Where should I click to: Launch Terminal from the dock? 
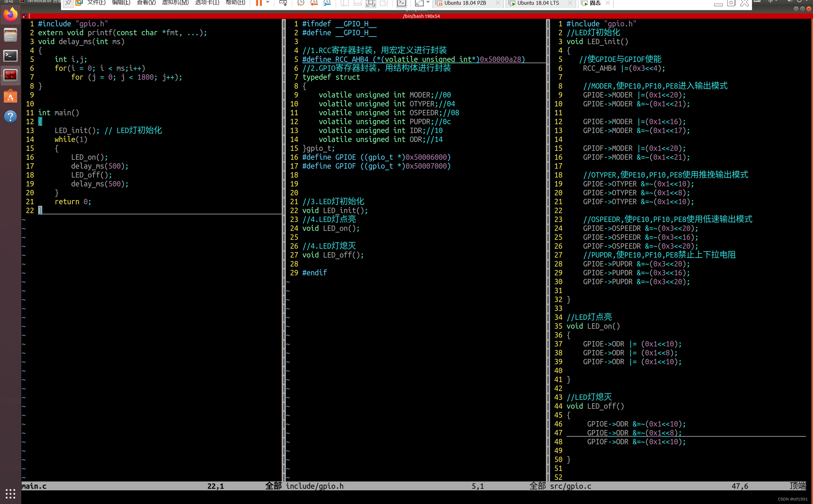point(10,55)
